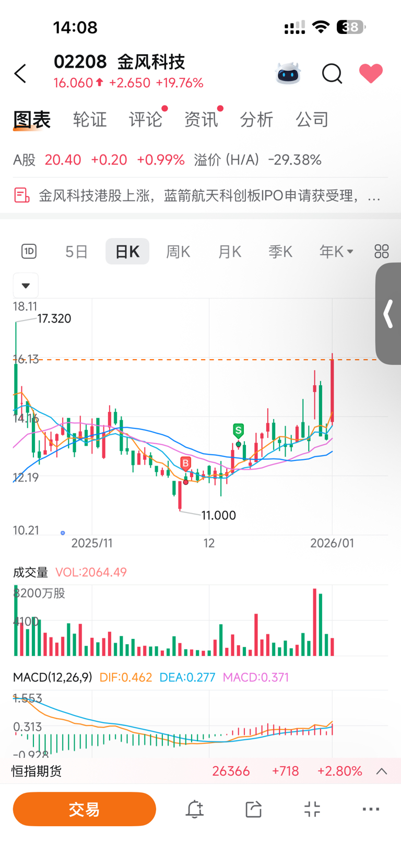Viewport: 401px width, 868px height.
Task: Expand the right side panel handle
Action: click(388, 314)
